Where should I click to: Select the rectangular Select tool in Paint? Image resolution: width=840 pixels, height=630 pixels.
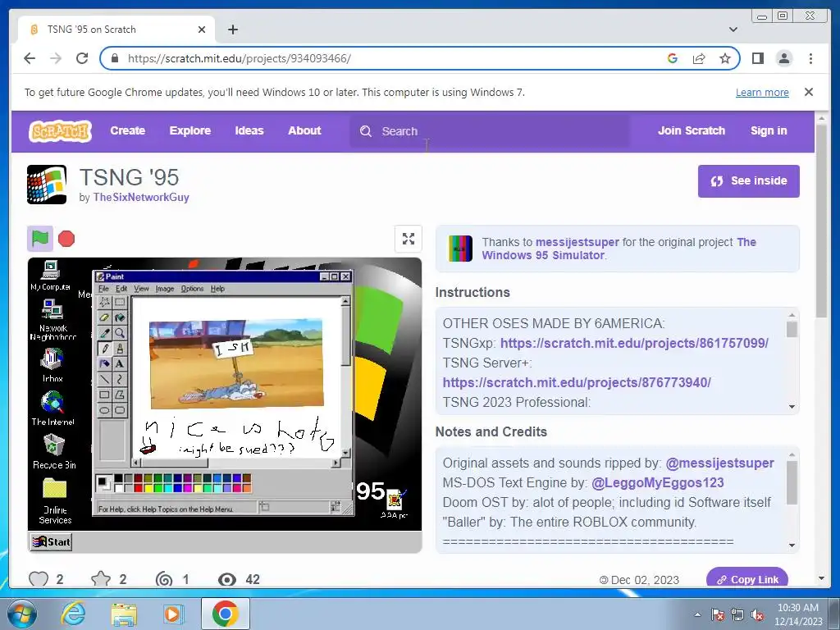click(x=120, y=302)
